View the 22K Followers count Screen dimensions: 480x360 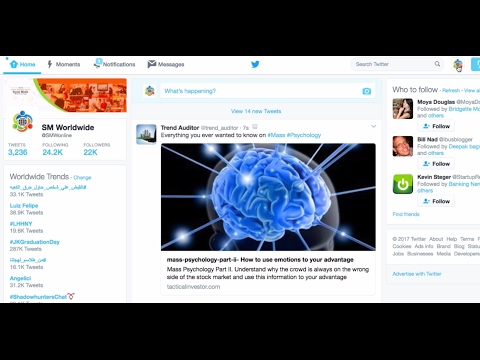coord(97,149)
